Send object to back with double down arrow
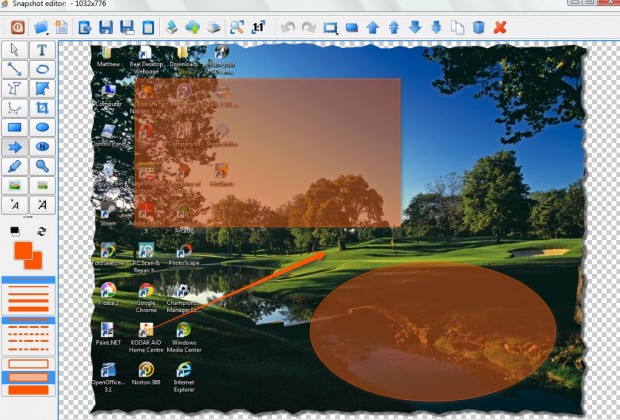Screen dimensions: 620x420 tap(436, 27)
